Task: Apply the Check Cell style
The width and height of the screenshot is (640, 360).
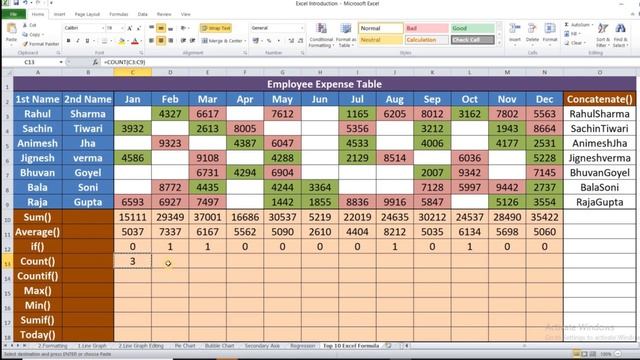Action: 472,40
